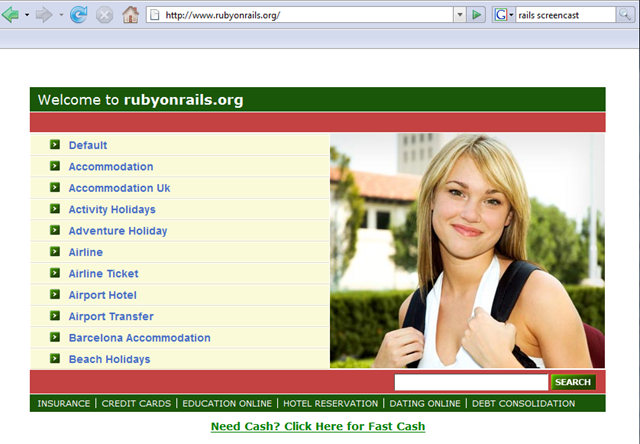Click arrow icon beside Airport Transfer
640x444 pixels.
point(55,315)
